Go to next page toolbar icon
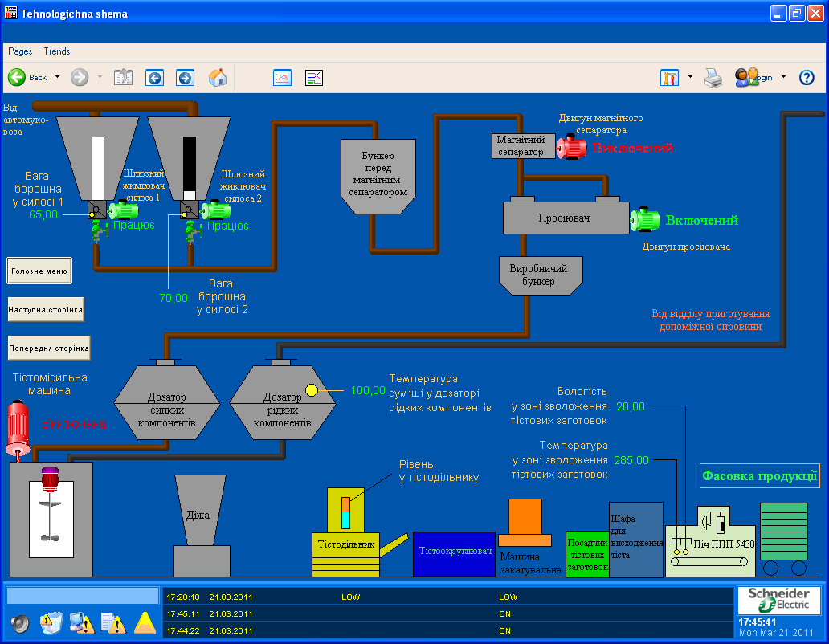Viewport: 829px width, 644px height. point(185,78)
